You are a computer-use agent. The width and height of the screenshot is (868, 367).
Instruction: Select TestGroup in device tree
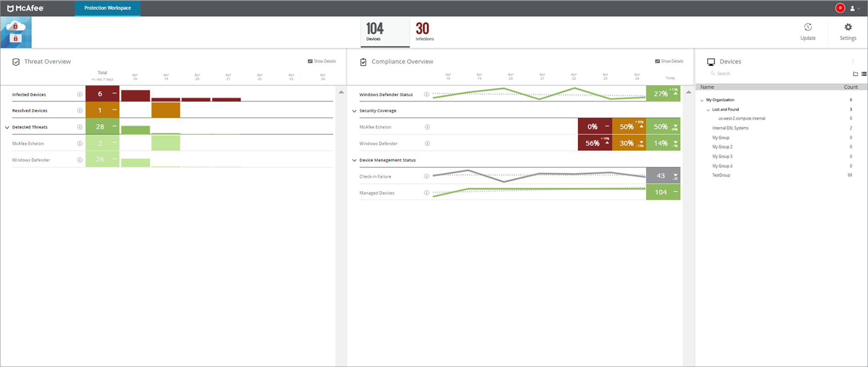pyautogui.click(x=721, y=175)
